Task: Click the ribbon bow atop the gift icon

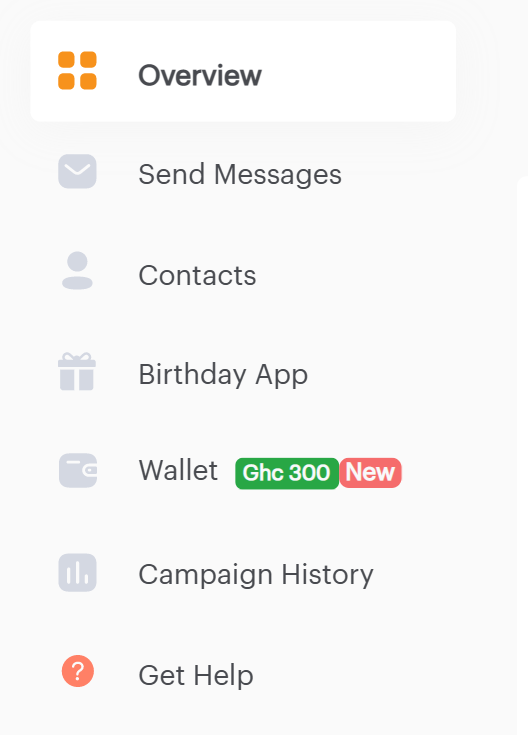Action: coord(77,357)
